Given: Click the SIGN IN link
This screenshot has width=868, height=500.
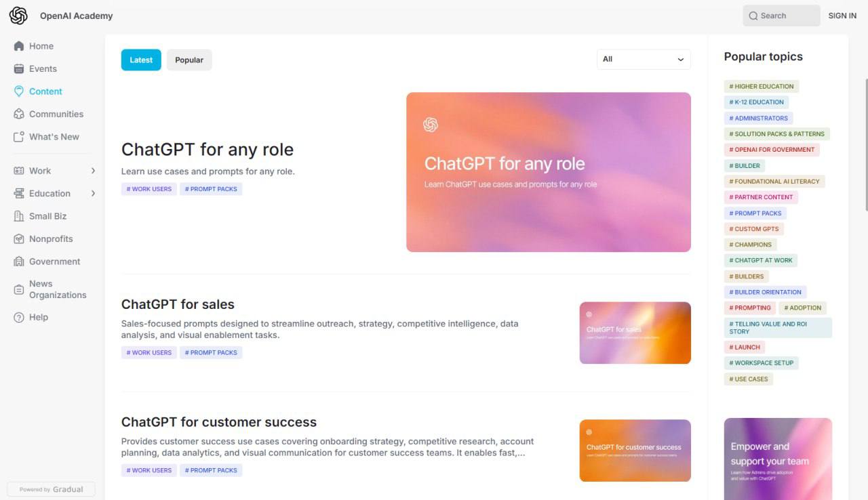Looking at the screenshot, I should pos(842,16).
